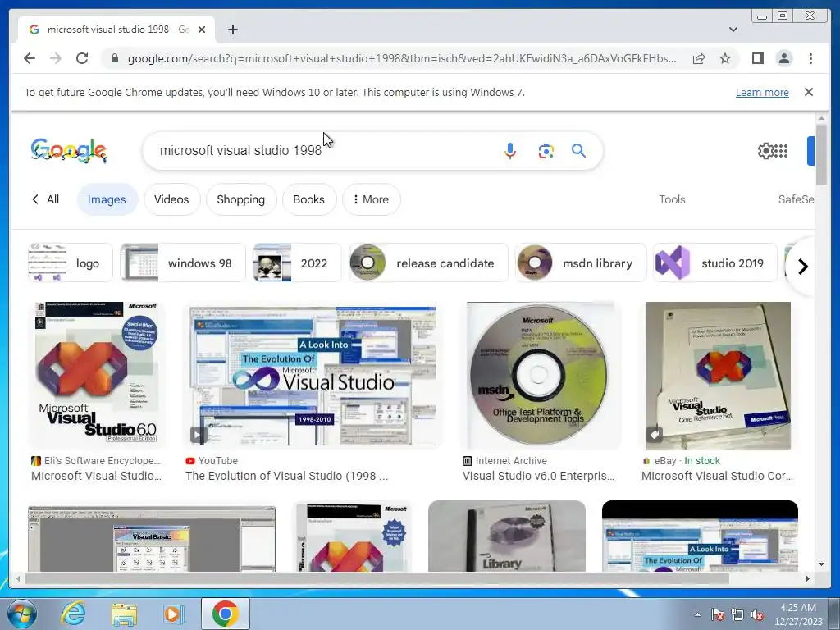Switch to the Shopping tab
The width and height of the screenshot is (840, 630).
tap(240, 199)
